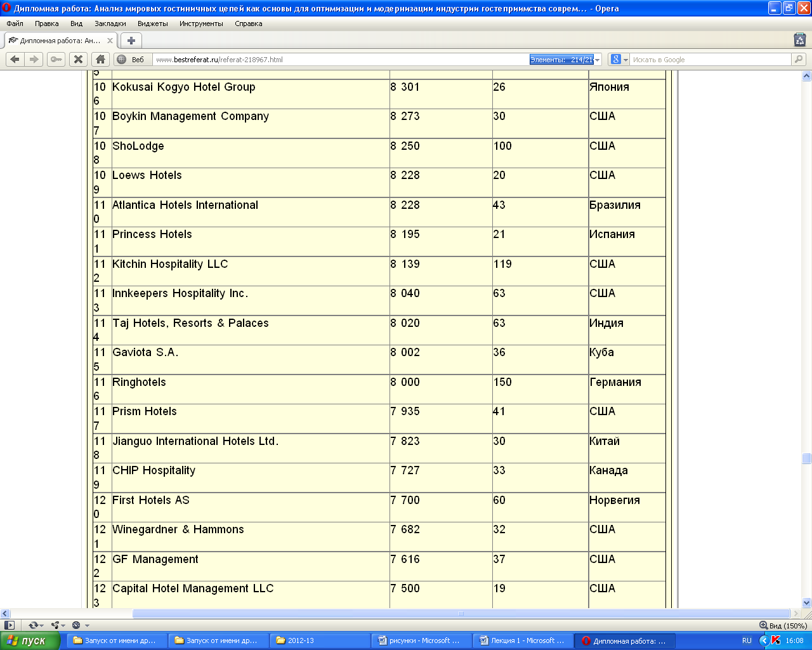Click the Google search engine icon
Viewport: 812px width, 650px height.
615,59
